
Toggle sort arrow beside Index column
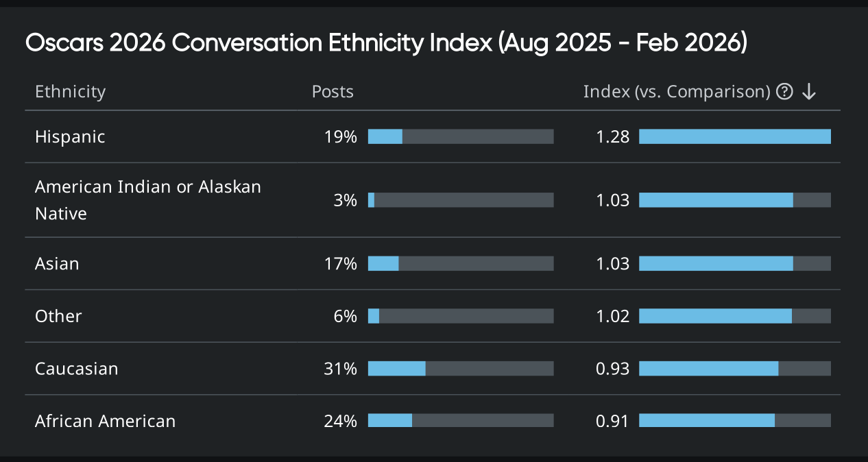(809, 92)
